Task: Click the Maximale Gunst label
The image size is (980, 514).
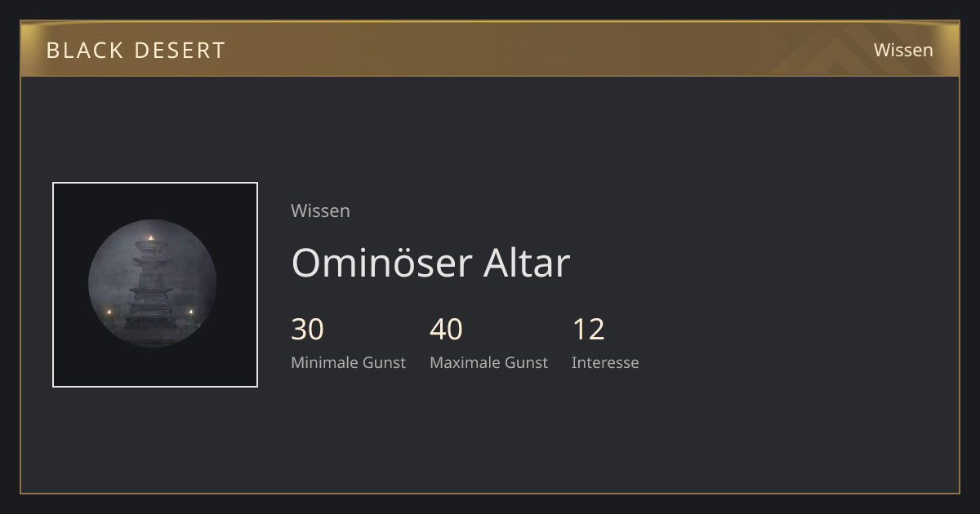Action: click(488, 362)
